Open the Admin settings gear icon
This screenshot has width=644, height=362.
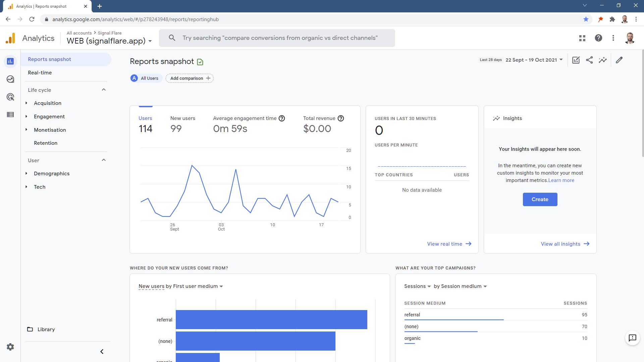[10, 347]
